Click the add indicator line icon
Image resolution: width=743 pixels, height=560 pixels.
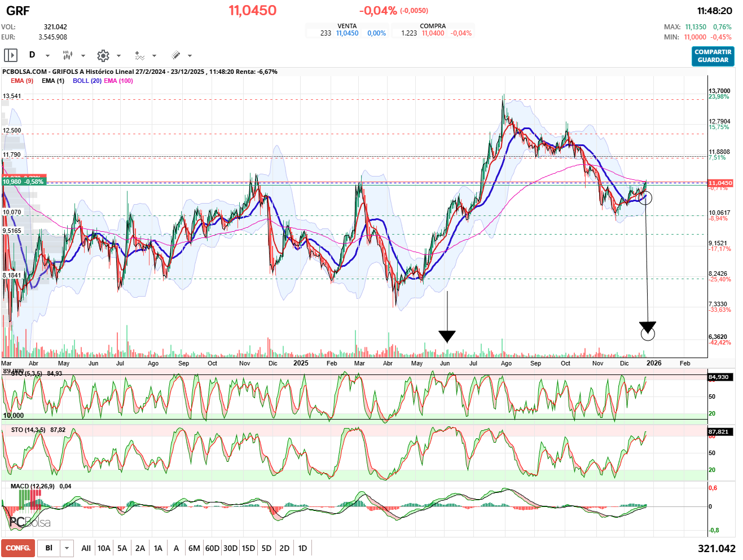click(139, 55)
